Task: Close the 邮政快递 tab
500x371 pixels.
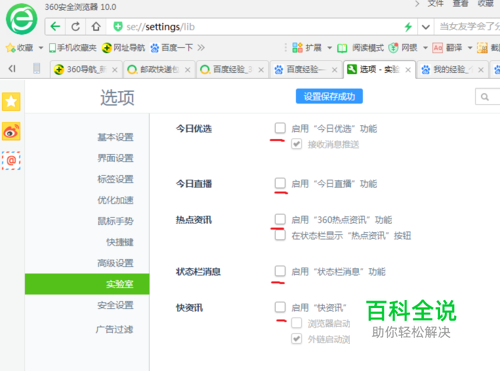Action: pos(188,70)
